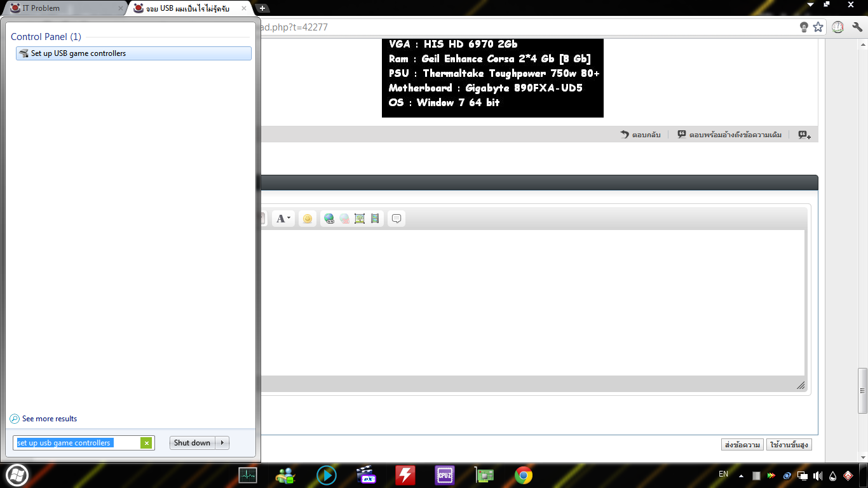
Task: Open Windows Live Messenger from taskbar
Action: [x=285, y=475]
